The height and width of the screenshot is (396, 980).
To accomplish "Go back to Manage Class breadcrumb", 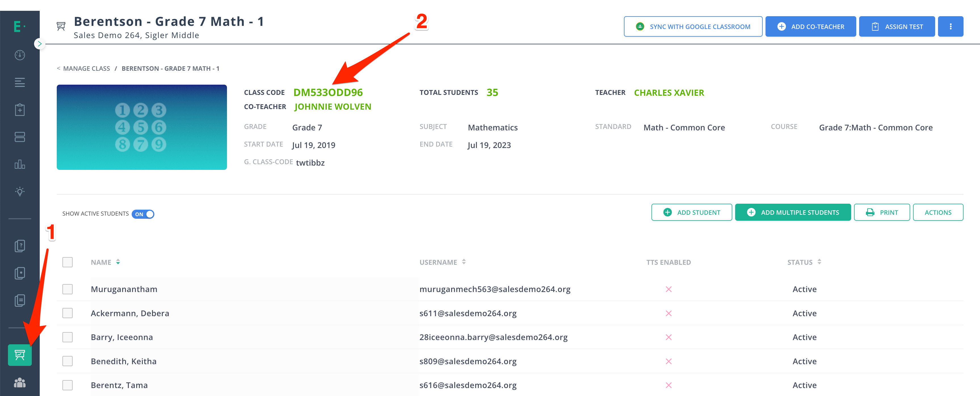I will (86, 68).
